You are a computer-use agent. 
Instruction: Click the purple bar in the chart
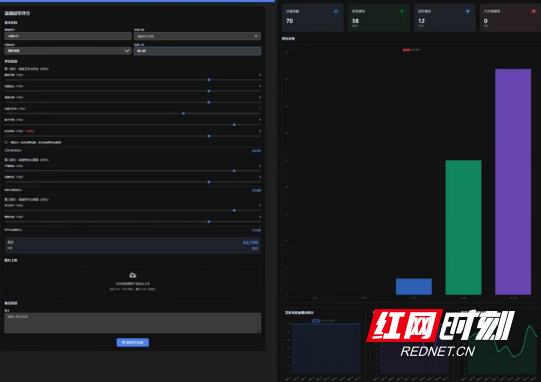coord(513,182)
